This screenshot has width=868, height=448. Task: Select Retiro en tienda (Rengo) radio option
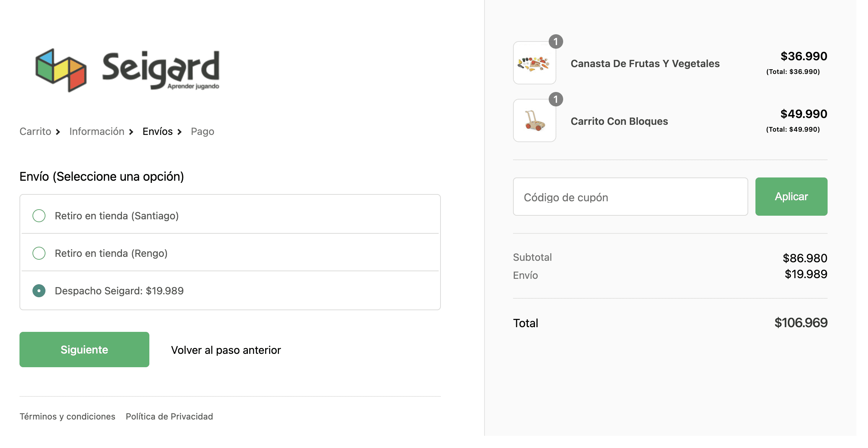point(39,253)
